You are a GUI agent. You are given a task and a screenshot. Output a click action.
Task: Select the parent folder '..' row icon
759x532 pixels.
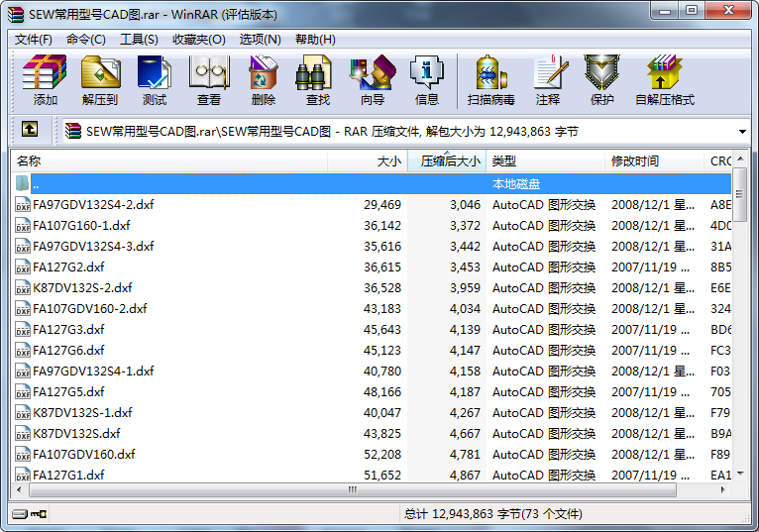point(22,183)
